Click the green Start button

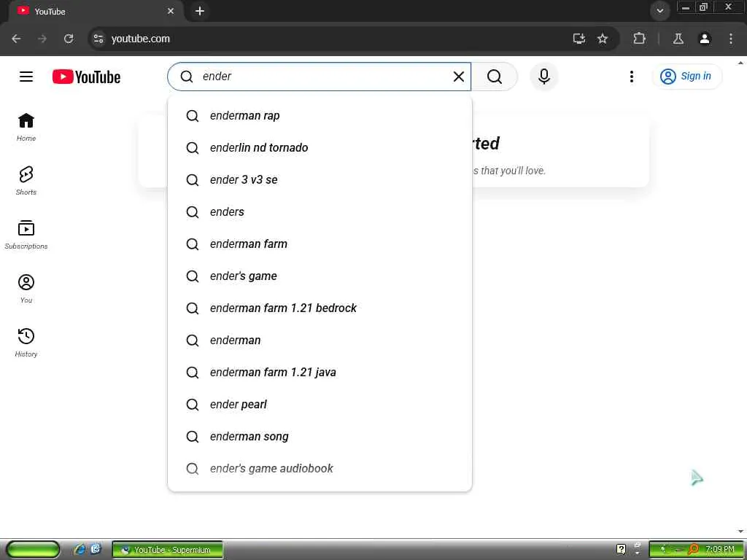(33, 550)
